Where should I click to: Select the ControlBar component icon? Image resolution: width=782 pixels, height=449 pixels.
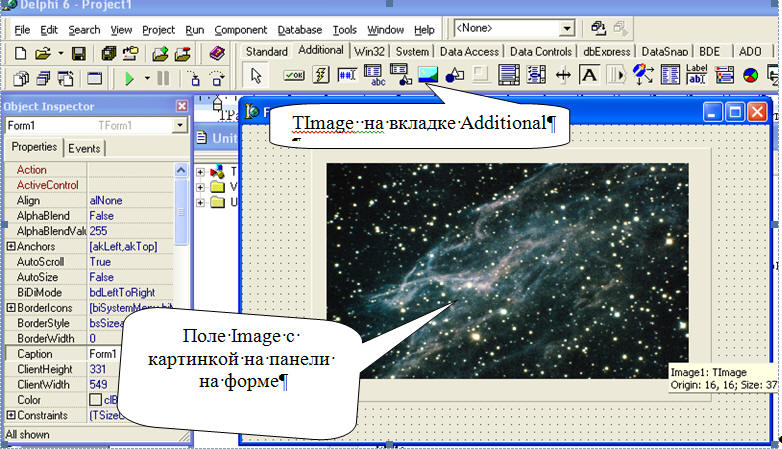coord(616,75)
